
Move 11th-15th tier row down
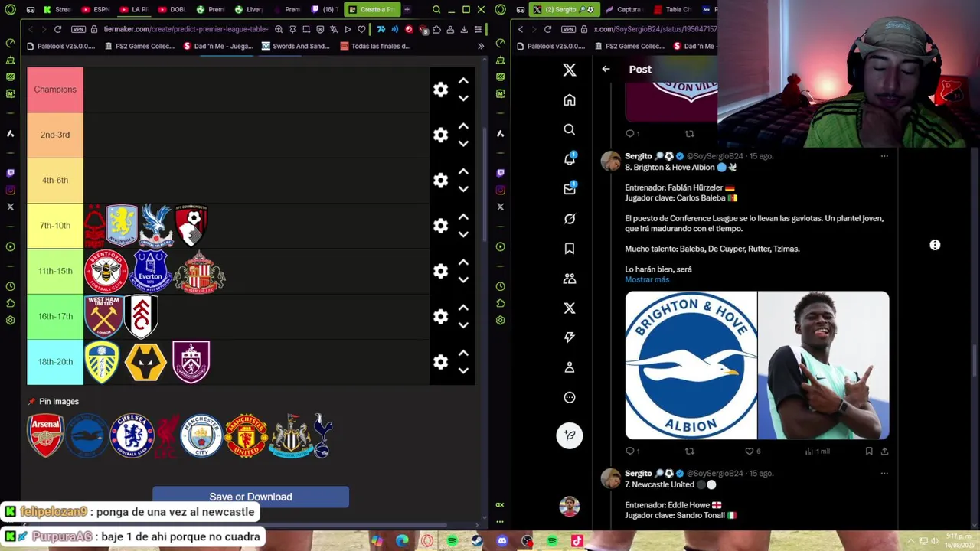click(x=463, y=280)
